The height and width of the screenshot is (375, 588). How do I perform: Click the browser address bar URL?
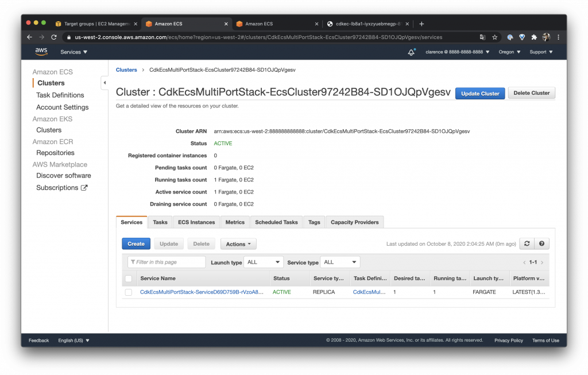coord(258,37)
